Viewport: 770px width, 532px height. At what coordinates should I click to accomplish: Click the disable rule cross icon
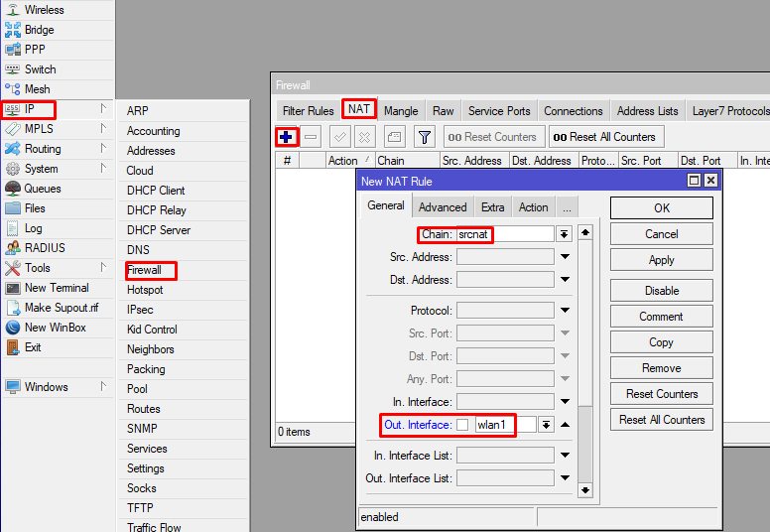click(x=364, y=137)
